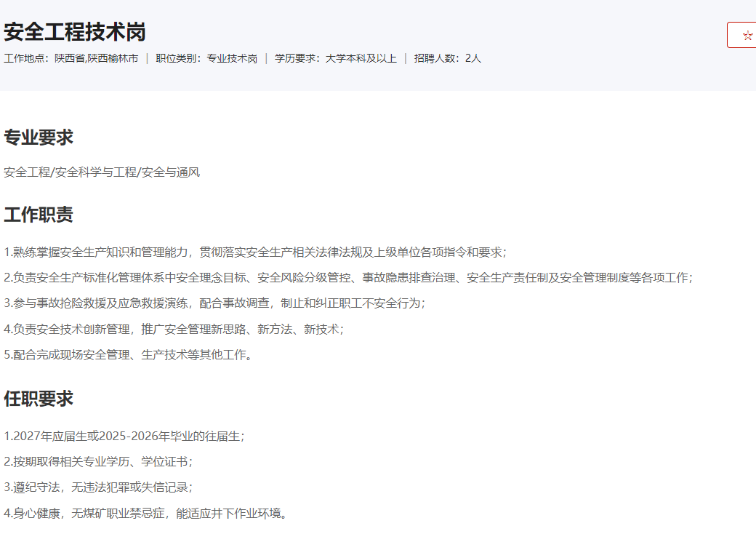Viewport: 756px width, 534px height.
Task: Click duty line 3 about 事故抢险救援
Action: (214, 303)
